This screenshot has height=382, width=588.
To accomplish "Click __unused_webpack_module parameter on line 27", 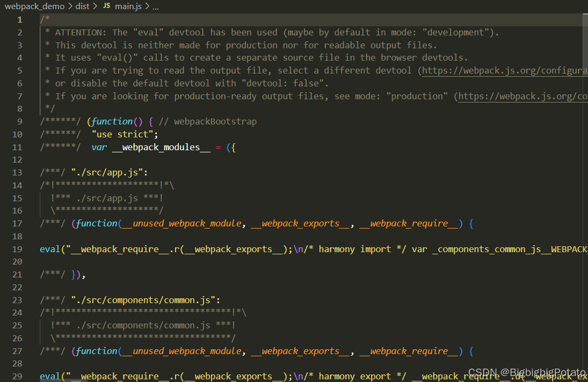I will pyautogui.click(x=182, y=351).
